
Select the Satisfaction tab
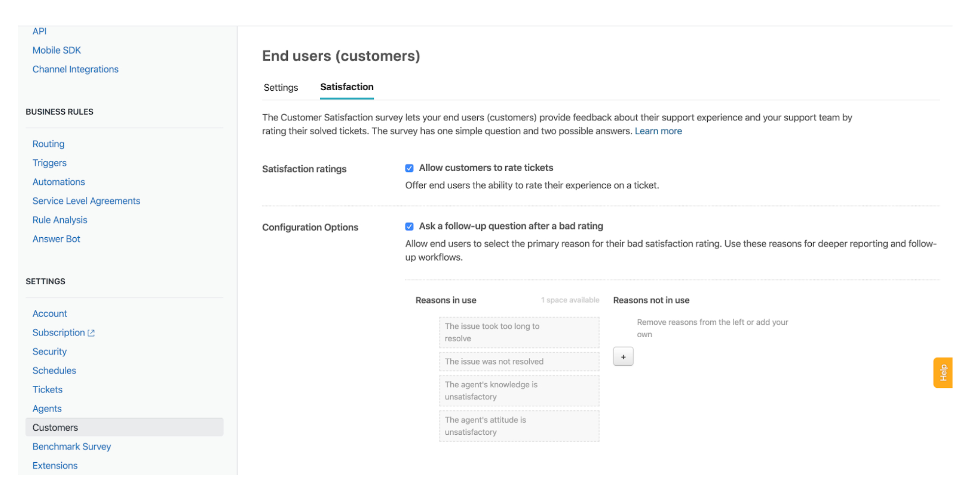tap(346, 87)
